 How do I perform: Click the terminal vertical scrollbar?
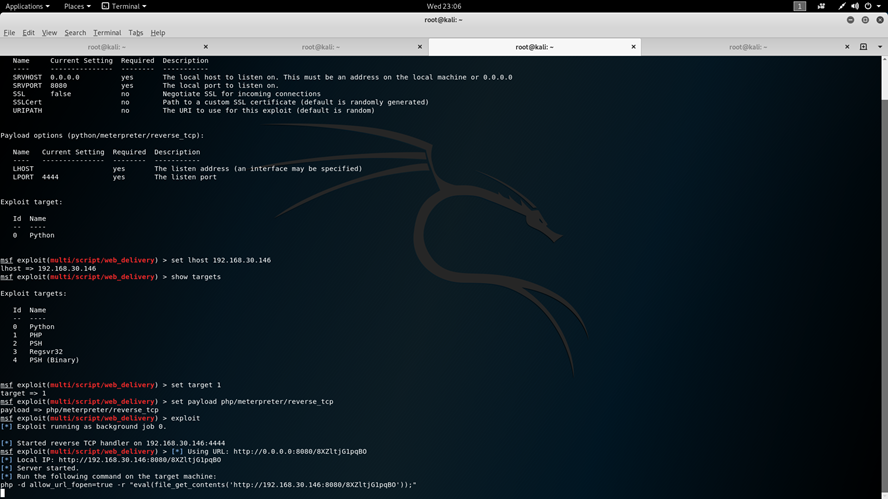coord(884,277)
